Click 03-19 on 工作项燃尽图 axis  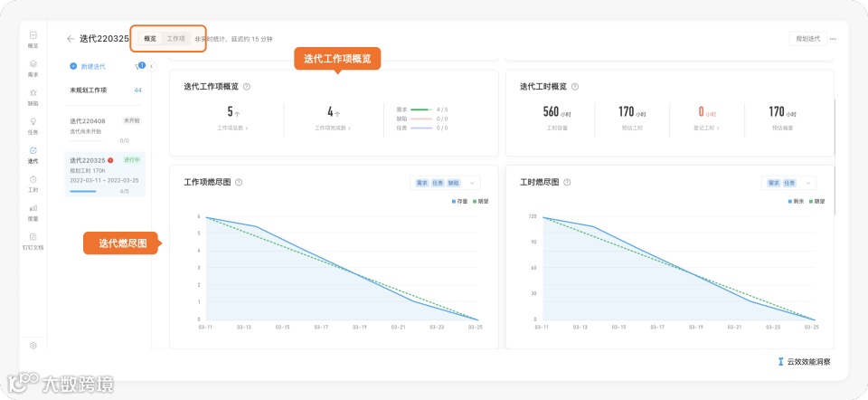coord(360,328)
